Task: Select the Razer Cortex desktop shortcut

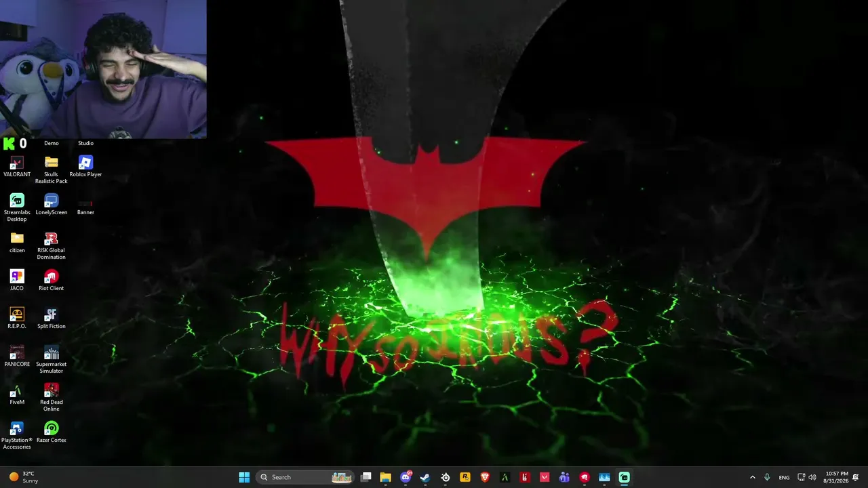Action: [x=52, y=432]
